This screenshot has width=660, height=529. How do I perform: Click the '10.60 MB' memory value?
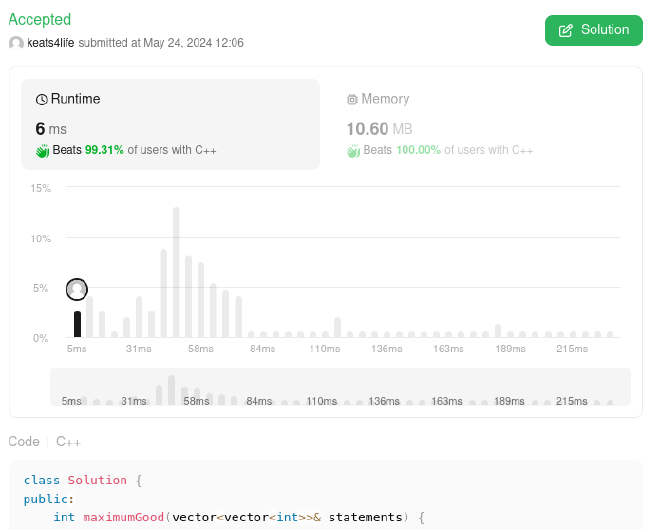point(379,129)
